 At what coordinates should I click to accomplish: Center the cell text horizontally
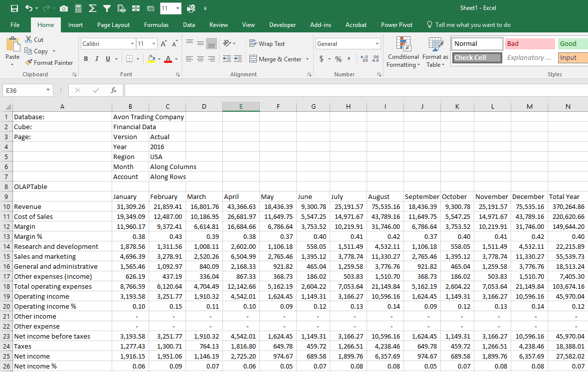200,59
